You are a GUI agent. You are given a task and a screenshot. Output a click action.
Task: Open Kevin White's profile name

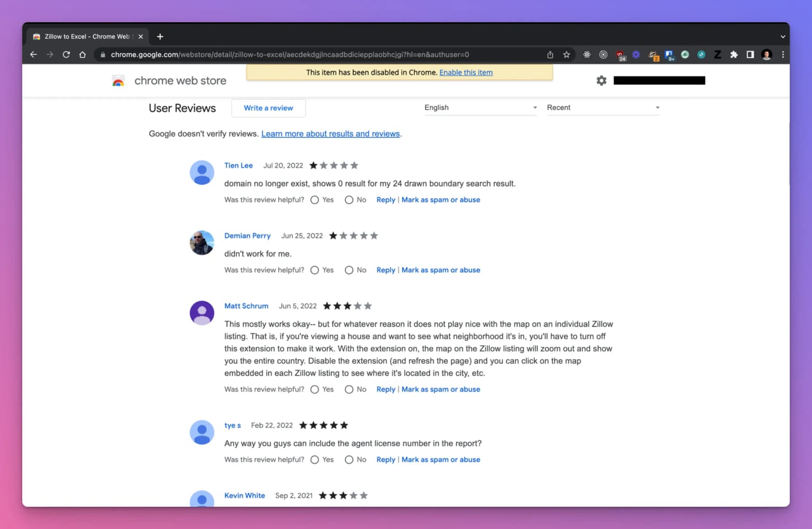coord(245,496)
